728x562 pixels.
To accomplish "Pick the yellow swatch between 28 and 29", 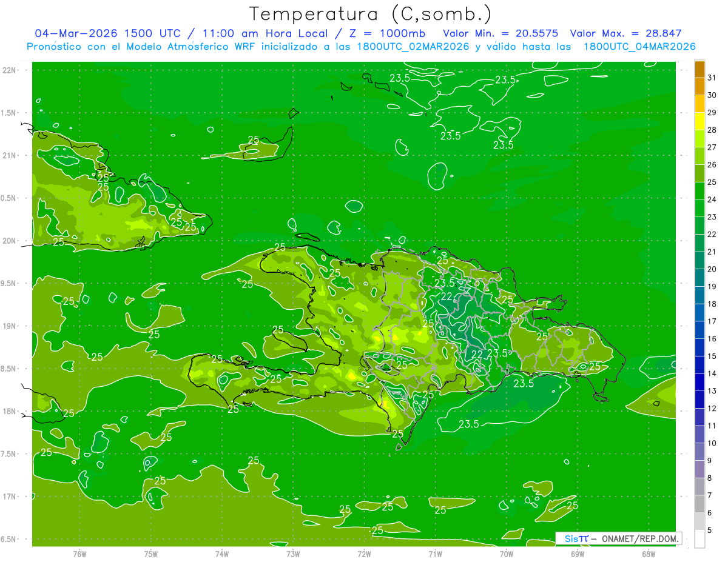I will coord(699,122).
